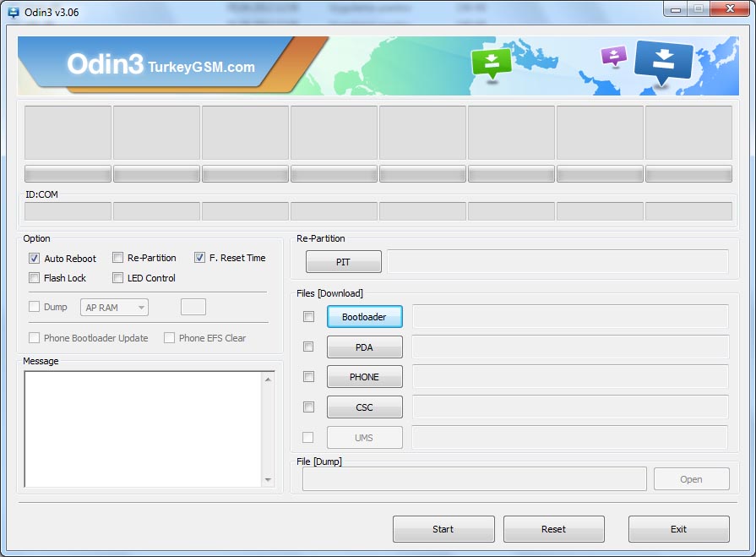Tick the checkbox beside CSC
Screen dimensions: 756x557
(308, 407)
